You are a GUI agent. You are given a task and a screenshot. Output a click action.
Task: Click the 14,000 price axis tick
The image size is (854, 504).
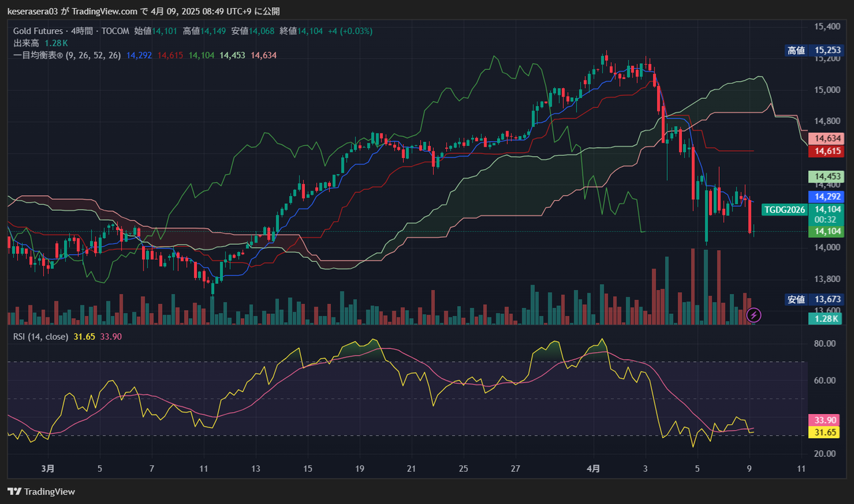coord(827,247)
